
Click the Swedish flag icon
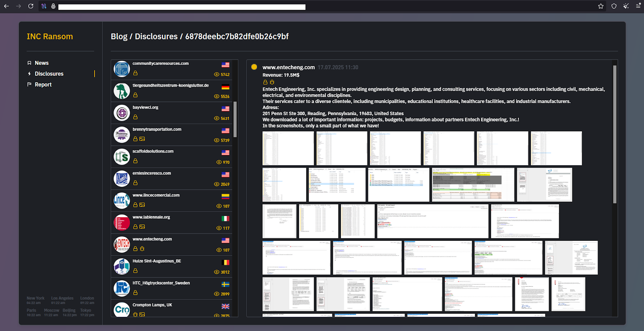[225, 284]
